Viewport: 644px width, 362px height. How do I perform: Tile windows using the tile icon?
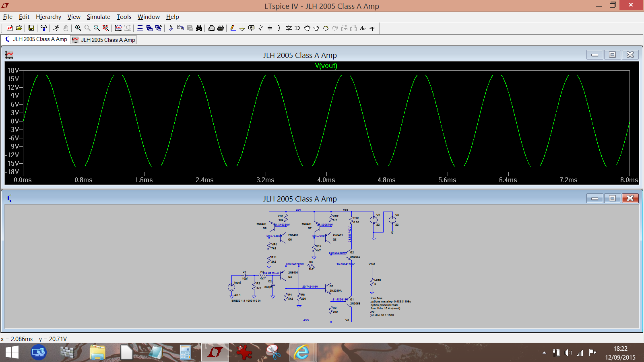coord(140,28)
